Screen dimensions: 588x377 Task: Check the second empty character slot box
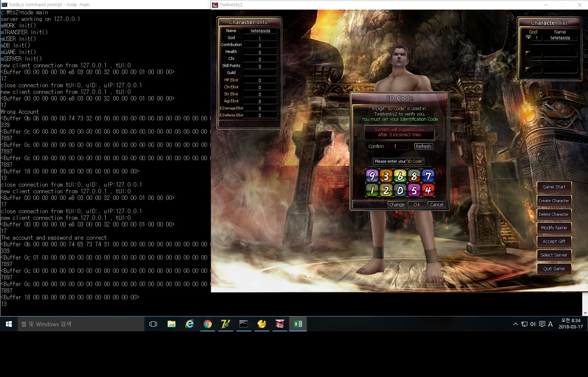pos(528,54)
